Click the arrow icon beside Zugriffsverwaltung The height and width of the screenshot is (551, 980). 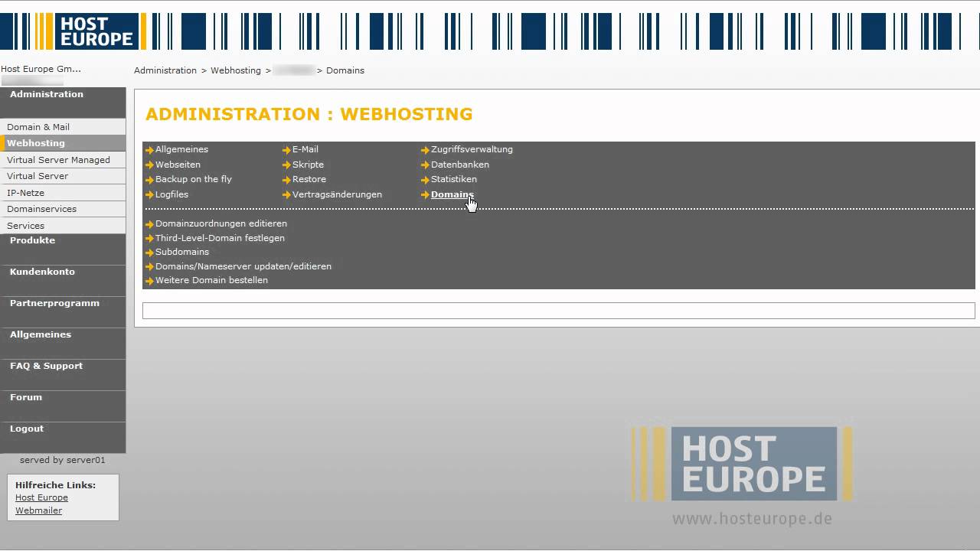tap(425, 150)
